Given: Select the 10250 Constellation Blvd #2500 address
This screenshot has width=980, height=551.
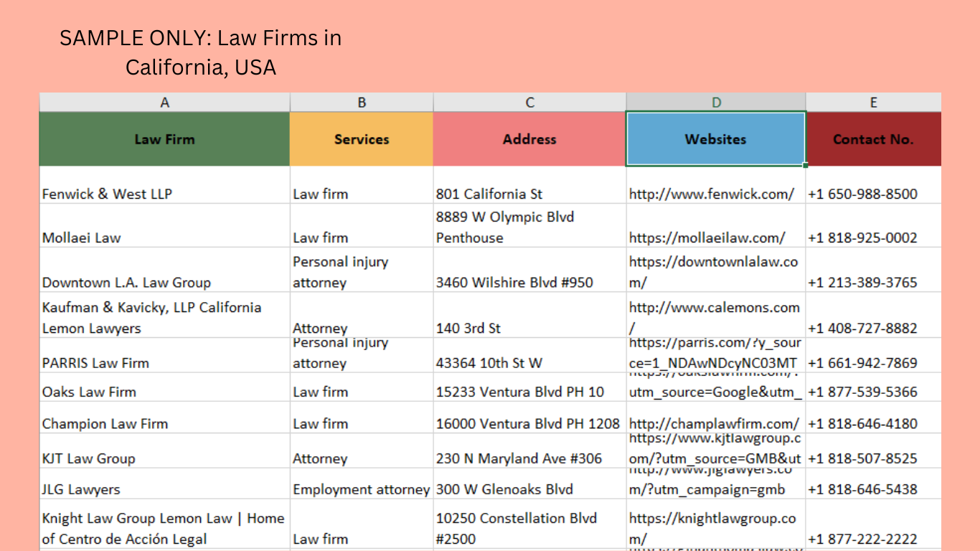Looking at the screenshot, I should pyautogui.click(x=529, y=524).
